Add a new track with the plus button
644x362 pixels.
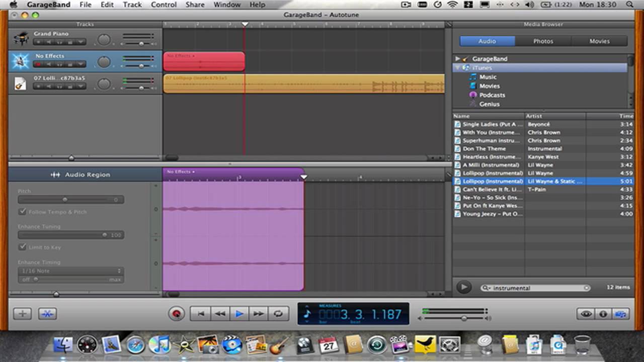[22, 314]
